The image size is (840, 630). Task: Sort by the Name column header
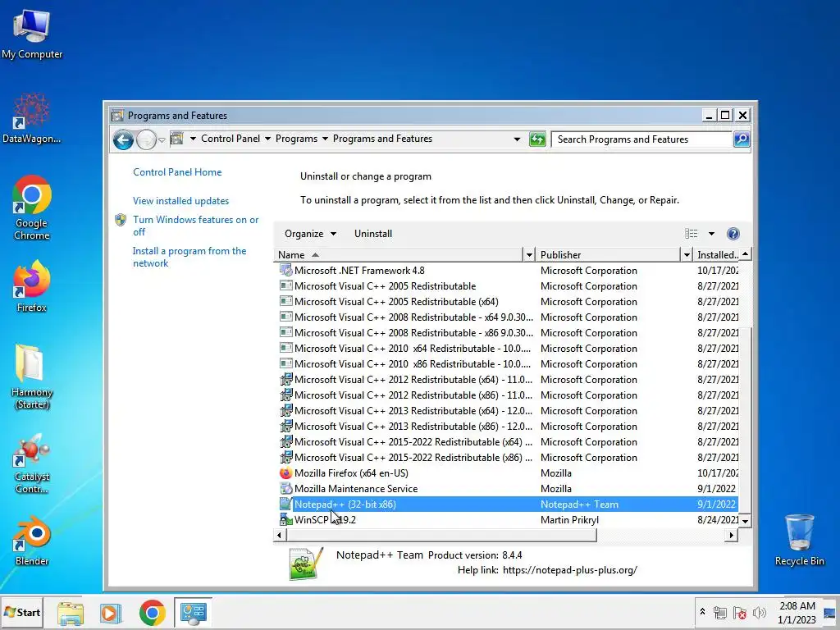(x=399, y=255)
